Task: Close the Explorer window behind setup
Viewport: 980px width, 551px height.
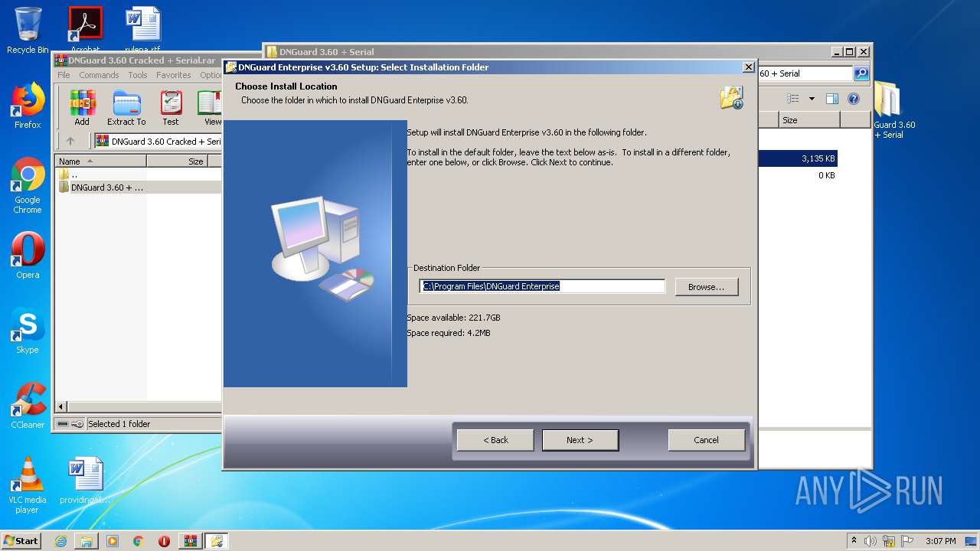Action: (864, 52)
